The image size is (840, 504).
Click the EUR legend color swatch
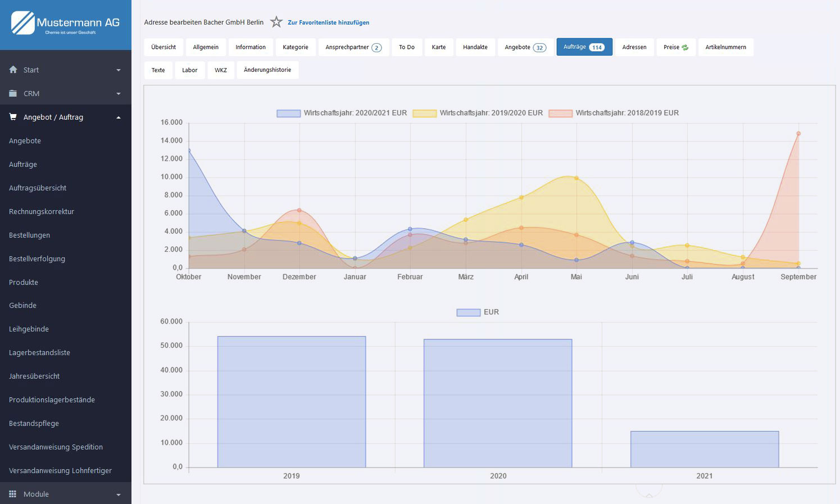(x=468, y=312)
